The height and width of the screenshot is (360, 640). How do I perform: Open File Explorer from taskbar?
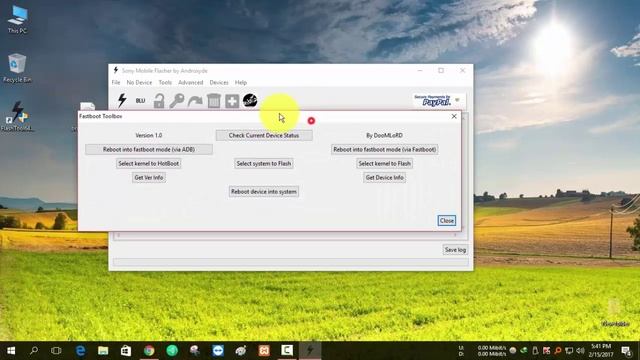[x=103, y=351]
